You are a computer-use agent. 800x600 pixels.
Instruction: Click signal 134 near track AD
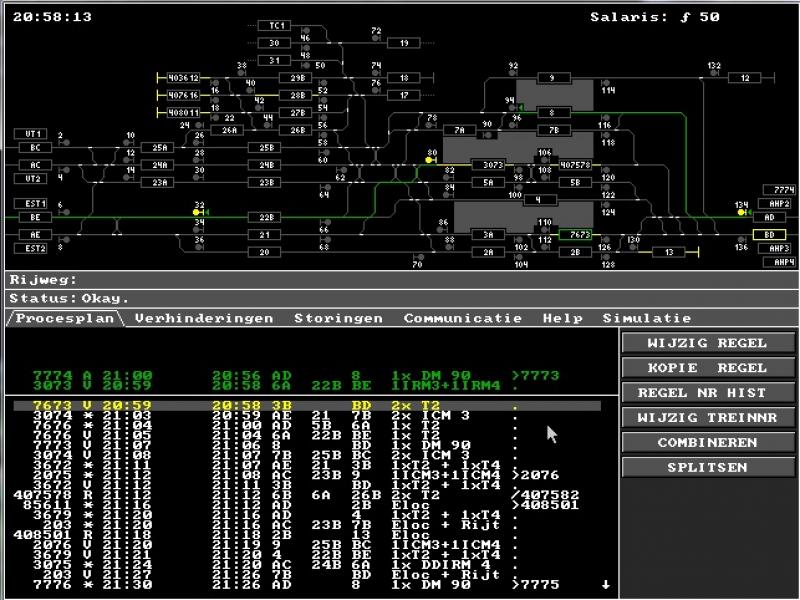pos(742,212)
